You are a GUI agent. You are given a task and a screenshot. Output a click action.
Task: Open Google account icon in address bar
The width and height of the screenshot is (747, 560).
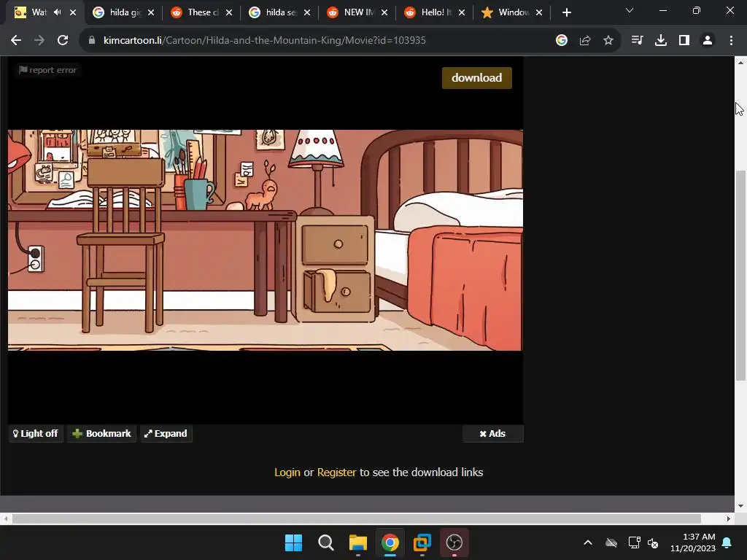[x=562, y=41]
